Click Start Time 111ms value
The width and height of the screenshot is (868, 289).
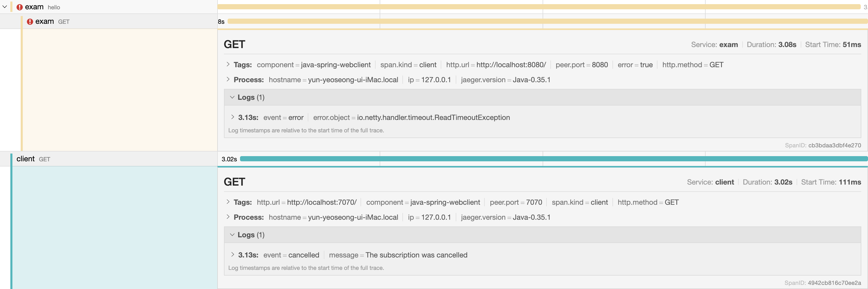850,182
